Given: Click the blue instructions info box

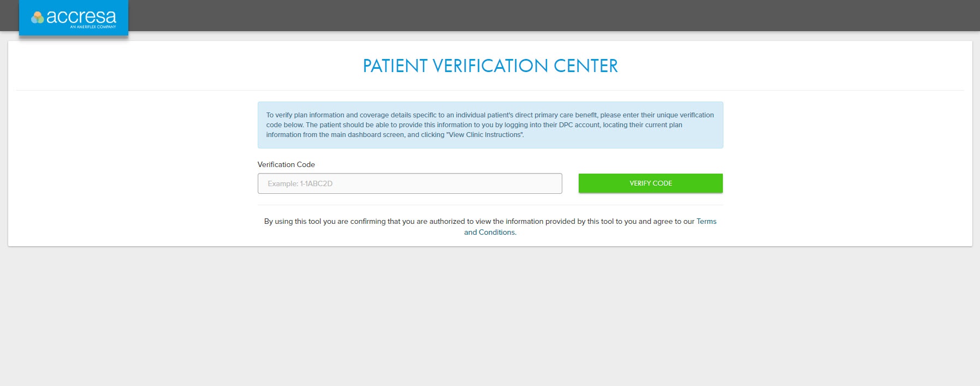Looking at the screenshot, I should [490, 125].
